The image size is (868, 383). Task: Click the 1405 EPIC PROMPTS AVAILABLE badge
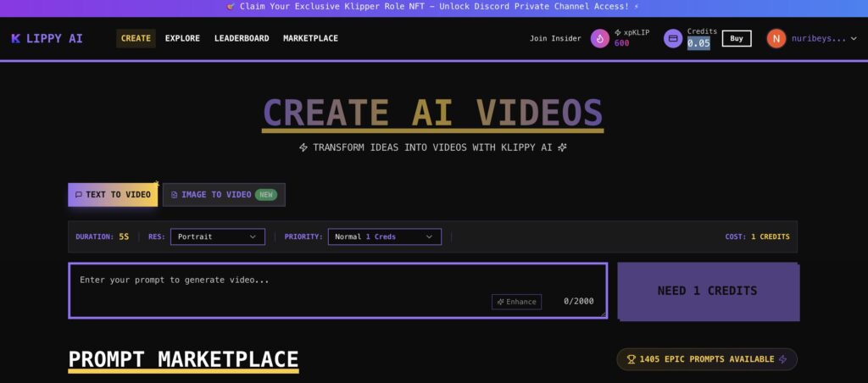tap(707, 359)
